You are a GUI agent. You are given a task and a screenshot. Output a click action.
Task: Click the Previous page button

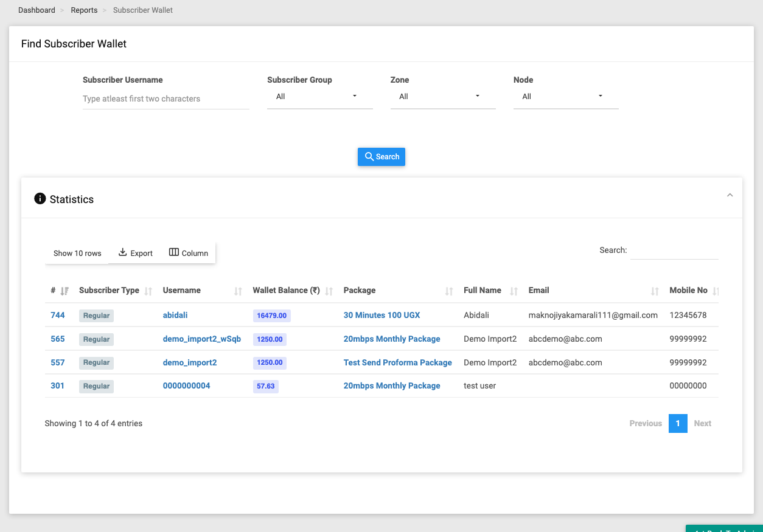[646, 423]
